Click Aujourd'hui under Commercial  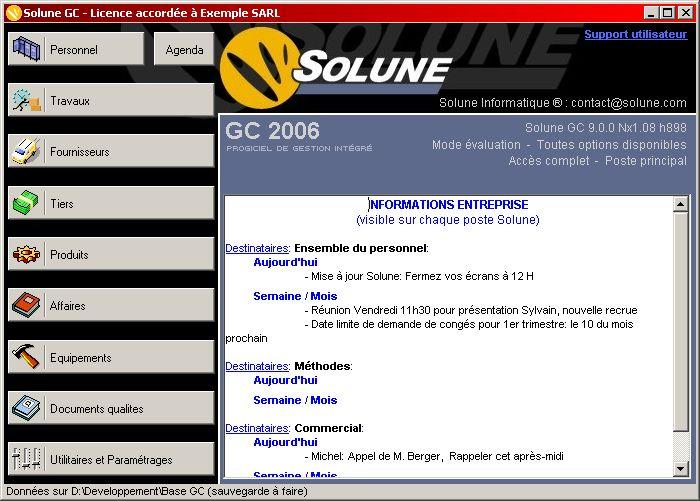point(285,442)
